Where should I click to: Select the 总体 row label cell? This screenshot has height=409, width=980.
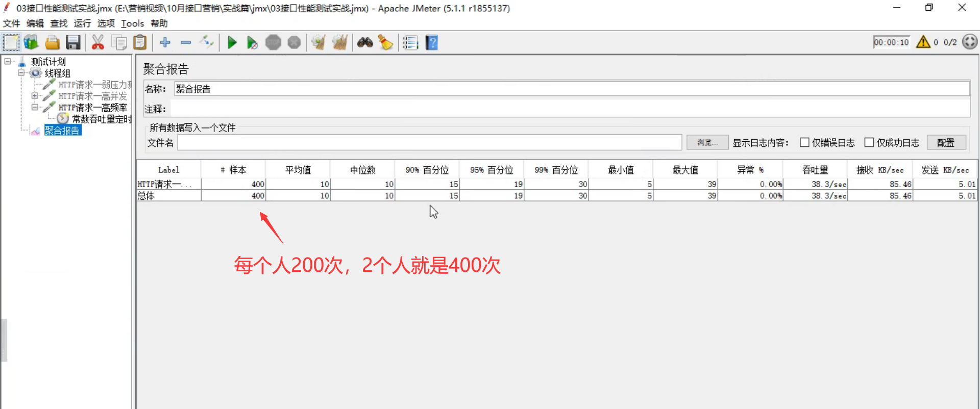(169, 196)
